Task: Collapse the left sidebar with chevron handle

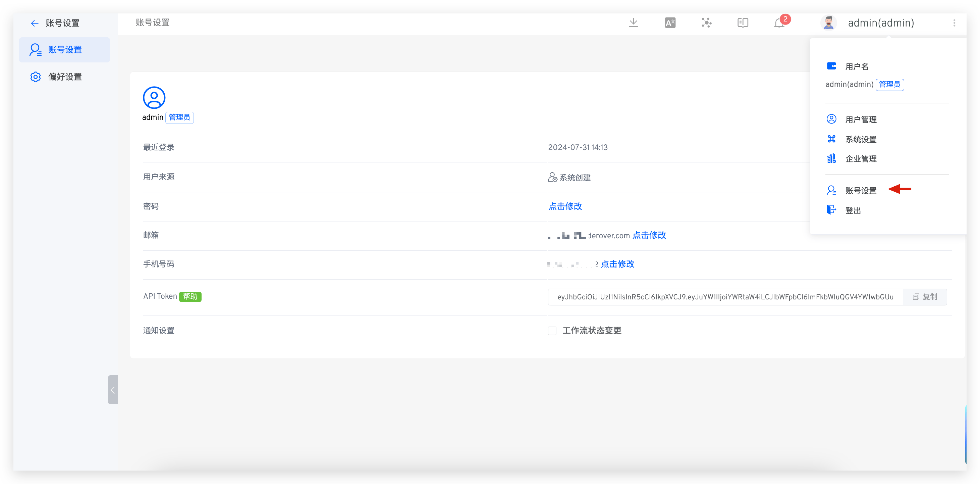Action: point(113,390)
